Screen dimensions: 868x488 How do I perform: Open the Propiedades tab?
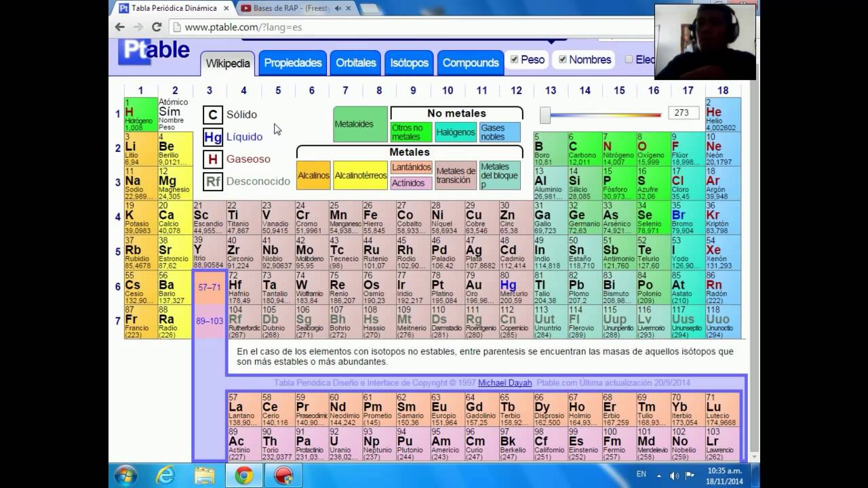click(293, 63)
